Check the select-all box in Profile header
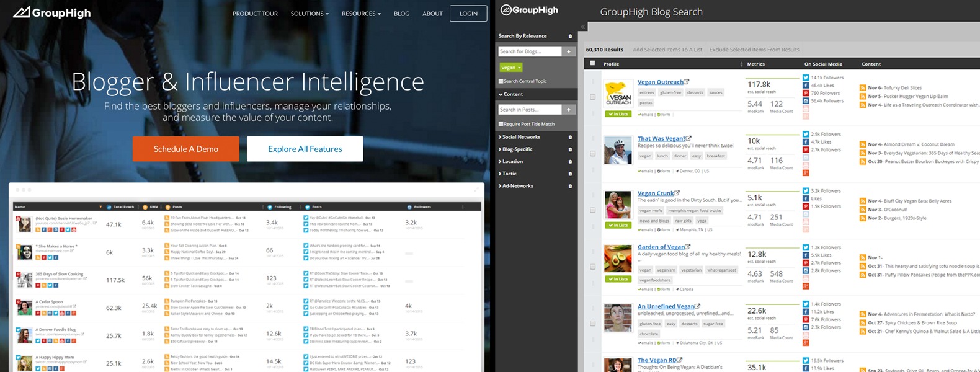Image resolution: width=980 pixels, height=372 pixels. [592, 63]
